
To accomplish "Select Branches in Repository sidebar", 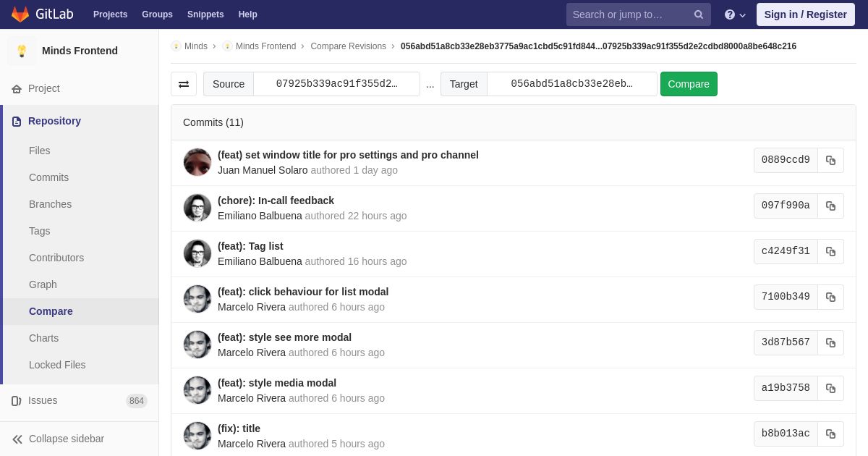I will (50, 204).
